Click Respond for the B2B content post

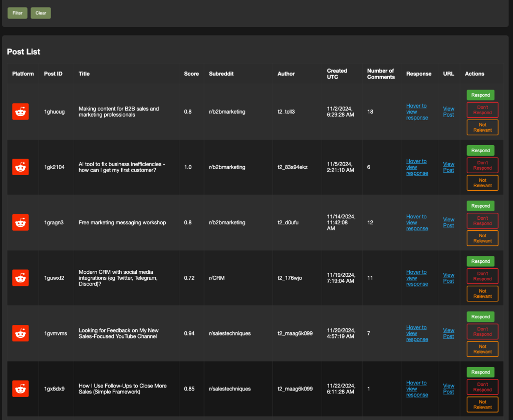(x=480, y=95)
